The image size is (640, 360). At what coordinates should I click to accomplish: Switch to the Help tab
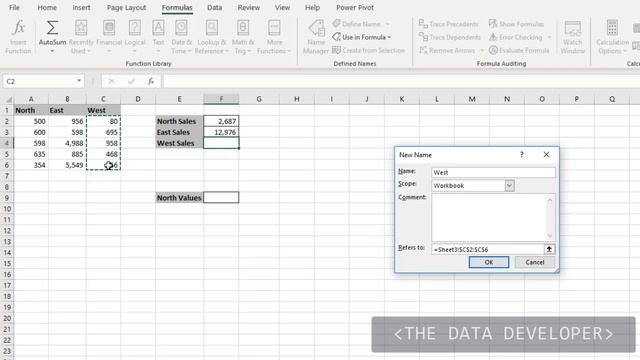[x=312, y=7]
